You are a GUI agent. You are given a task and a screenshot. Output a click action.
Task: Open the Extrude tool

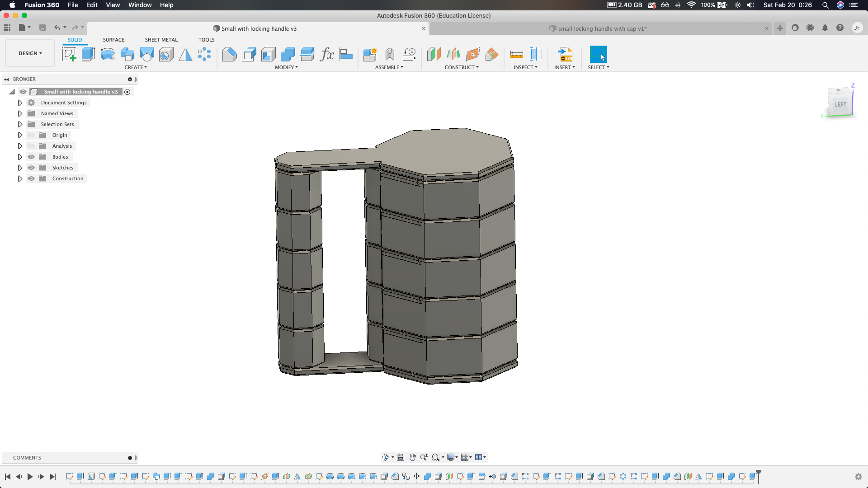click(x=88, y=54)
